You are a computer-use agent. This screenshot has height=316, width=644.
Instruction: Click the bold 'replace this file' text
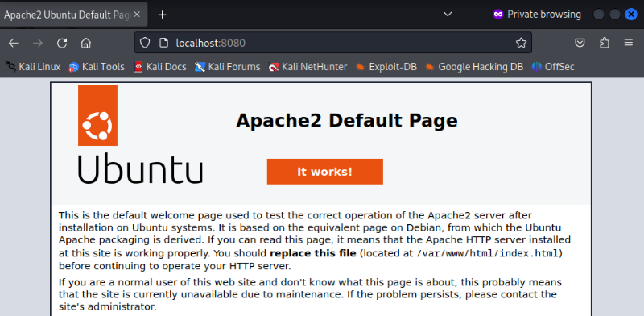[x=313, y=253]
